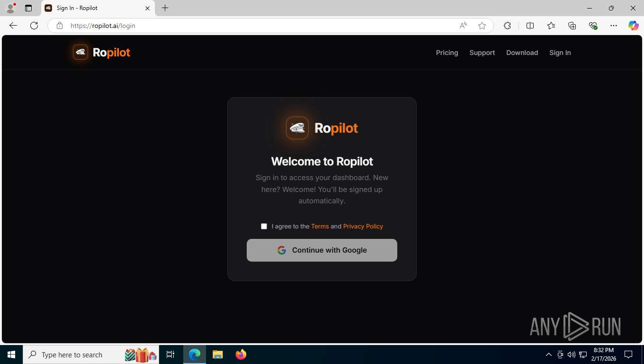644x364 pixels.
Task: Click the Ropilot pilot-cap icon in sign-in card
Action: pos(297,128)
